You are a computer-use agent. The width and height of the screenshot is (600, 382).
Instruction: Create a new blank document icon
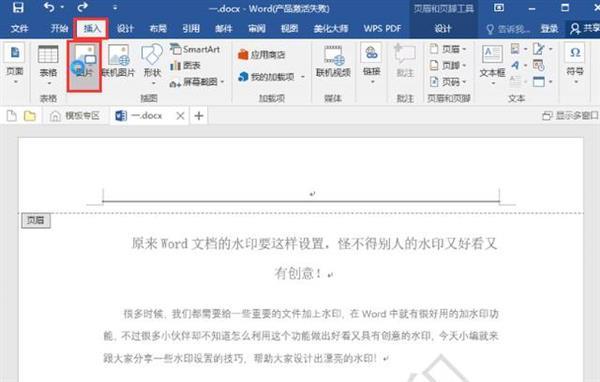pos(12,116)
